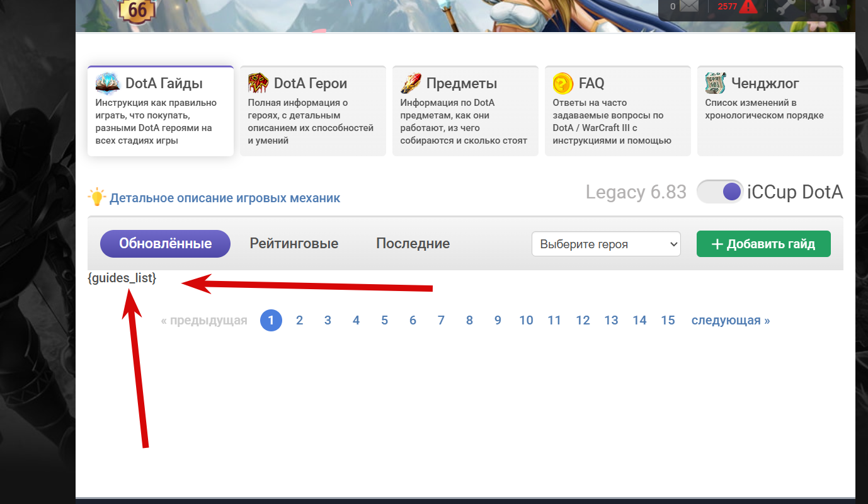The width and height of the screenshot is (868, 504).
Task: Go to page 7
Action: pyautogui.click(x=441, y=320)
